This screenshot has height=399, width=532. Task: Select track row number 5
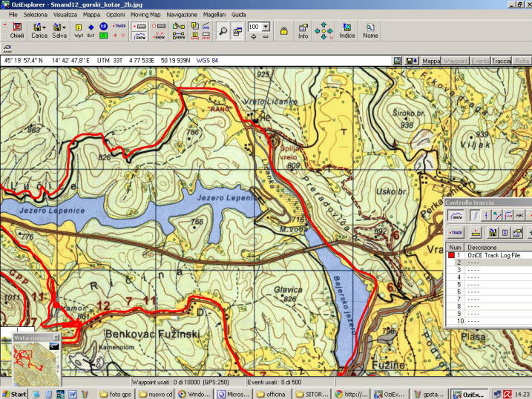489,285
